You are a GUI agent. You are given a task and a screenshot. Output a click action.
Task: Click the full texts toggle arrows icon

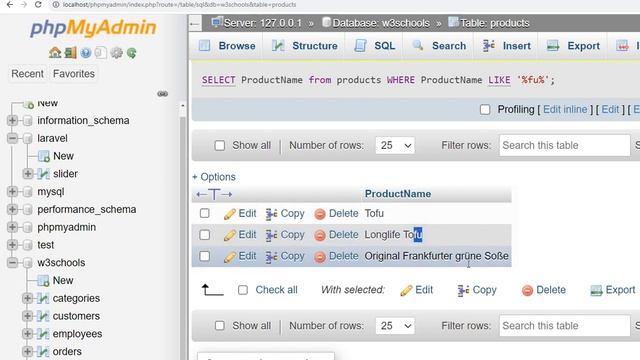214,194
